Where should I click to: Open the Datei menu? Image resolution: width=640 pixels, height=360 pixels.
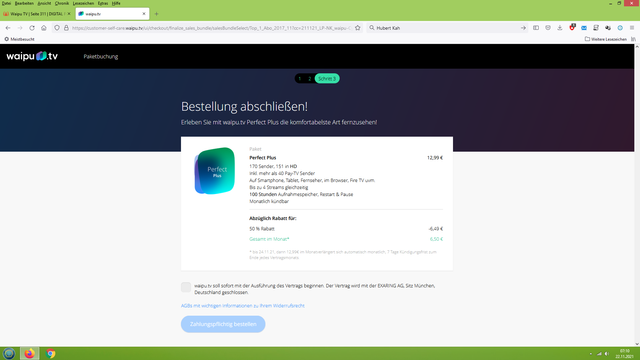(x=6, y=3)
